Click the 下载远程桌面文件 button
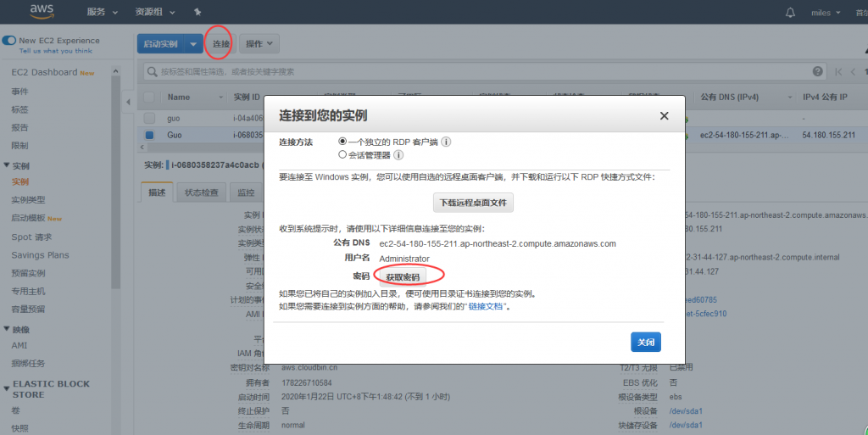 coord(474,203)
